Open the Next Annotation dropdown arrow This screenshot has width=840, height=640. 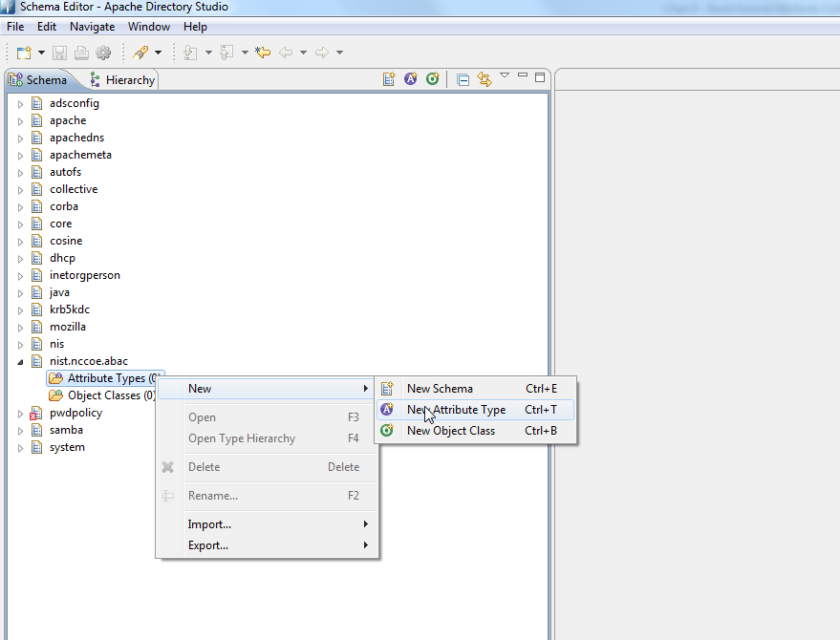click(x=208, y=53)
